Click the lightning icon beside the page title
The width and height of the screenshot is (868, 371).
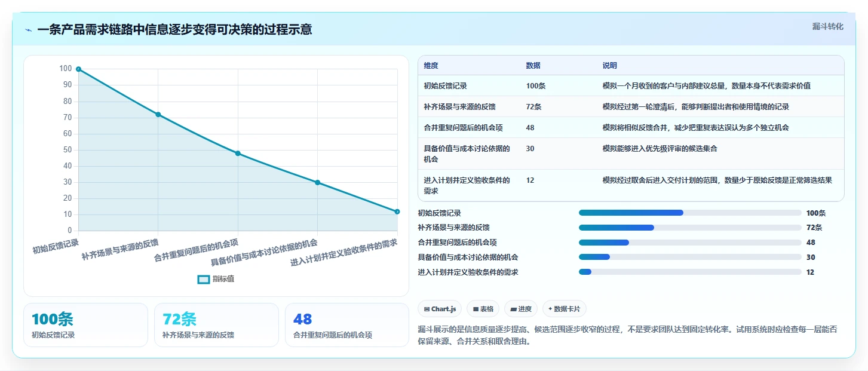click(28, 30)
